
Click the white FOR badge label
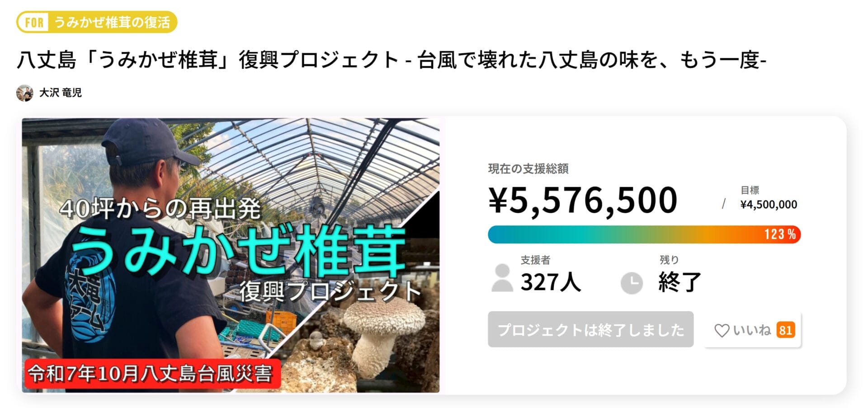34,23
